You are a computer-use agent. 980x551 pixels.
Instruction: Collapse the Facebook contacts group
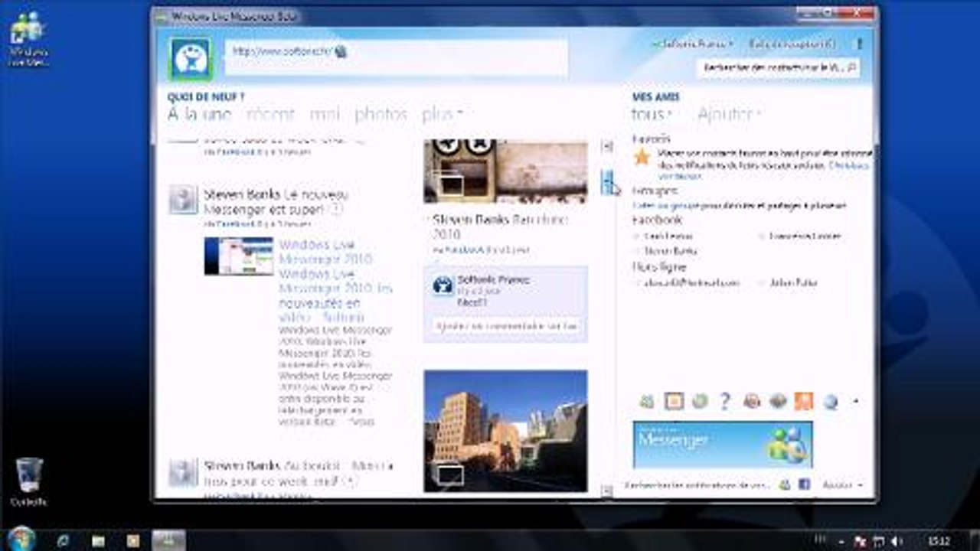[657, 220]
